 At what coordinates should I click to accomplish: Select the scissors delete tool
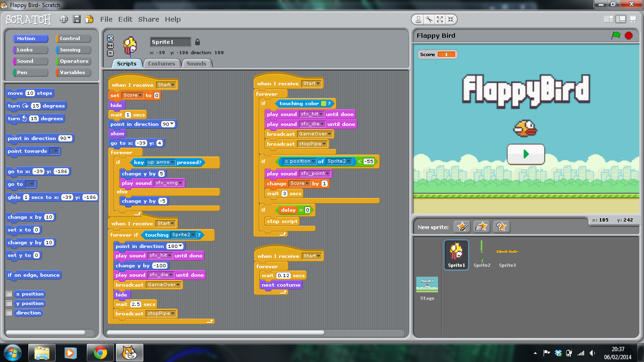(429, 19)
